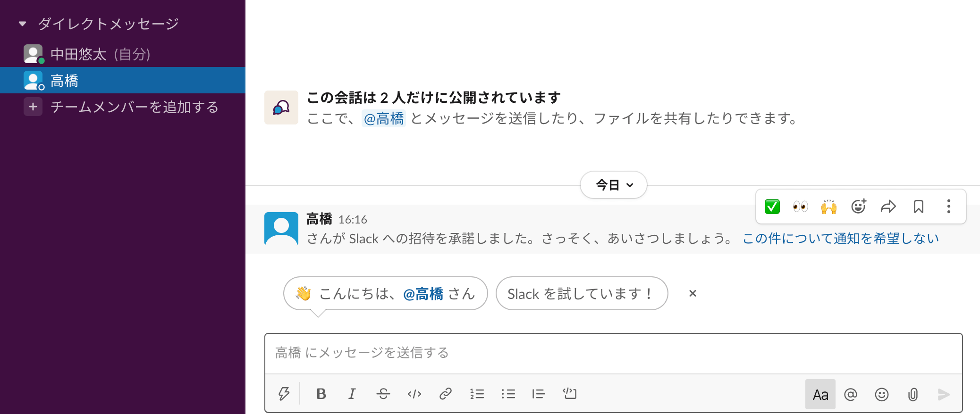Toggle the Aa formatting toolbar visibility

[820, 394]
